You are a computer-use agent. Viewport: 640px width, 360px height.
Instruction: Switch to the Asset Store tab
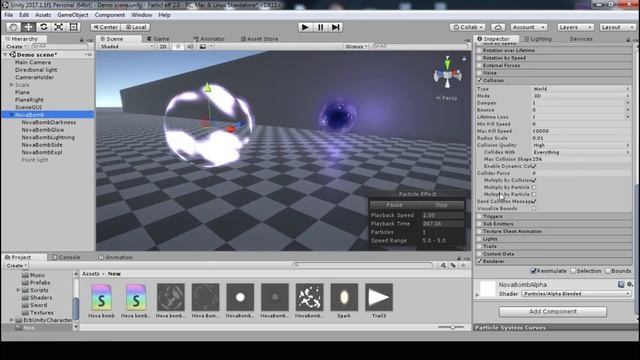260,39
